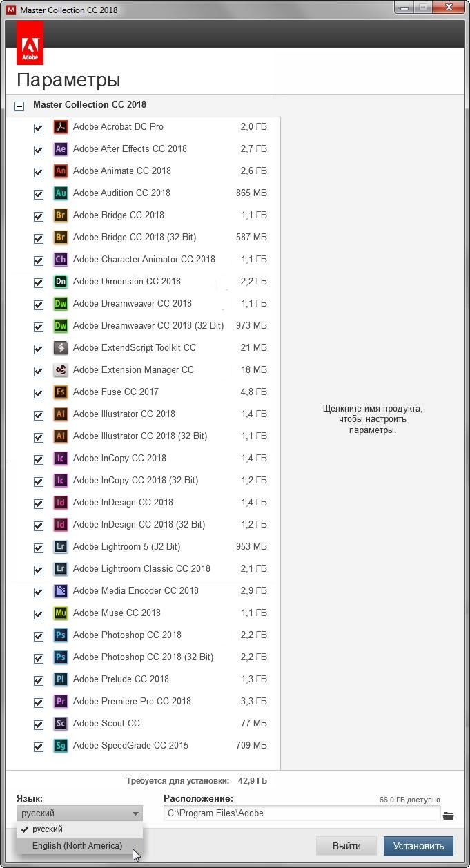Click the language dropdown arrow showing русский
This screenshot has height=868, width=470.
(x=135, y=813)
